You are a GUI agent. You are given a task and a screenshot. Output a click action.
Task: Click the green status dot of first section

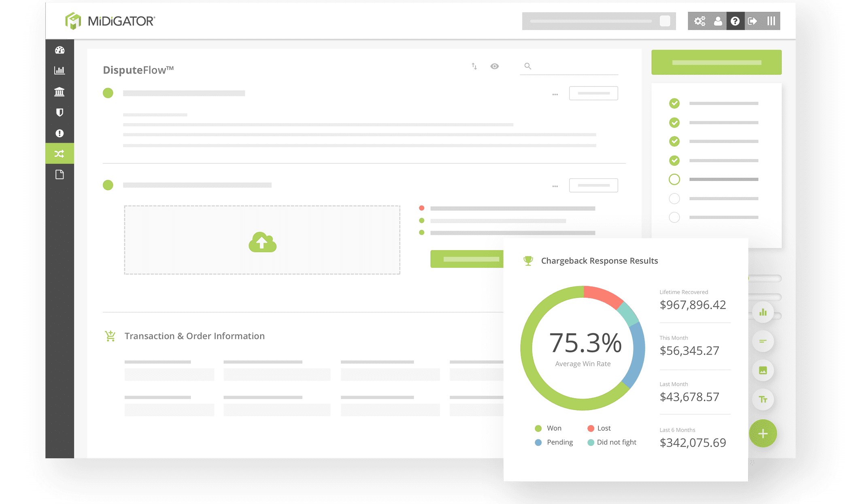(x=108, y=93)
